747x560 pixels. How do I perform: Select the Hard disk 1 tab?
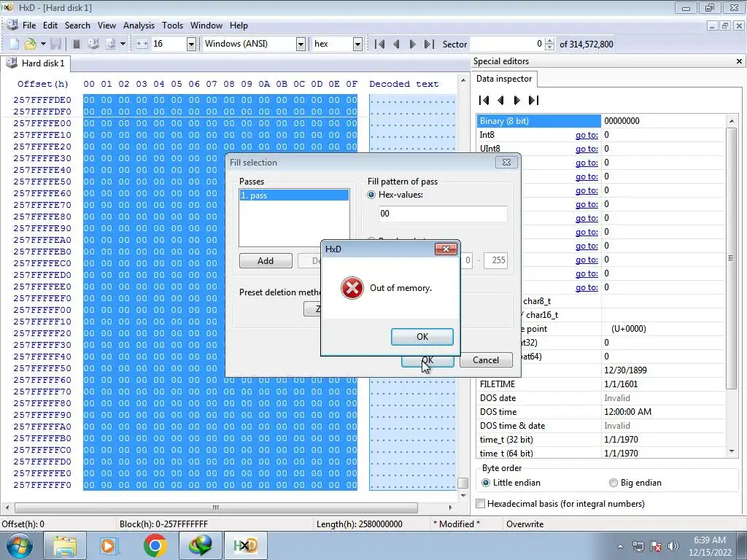click(x=36, y=63)
